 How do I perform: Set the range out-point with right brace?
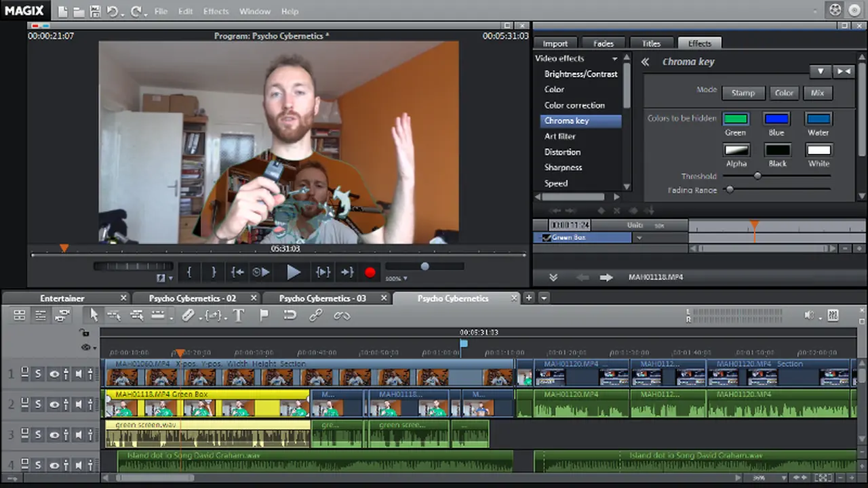[x=213, y=272]
